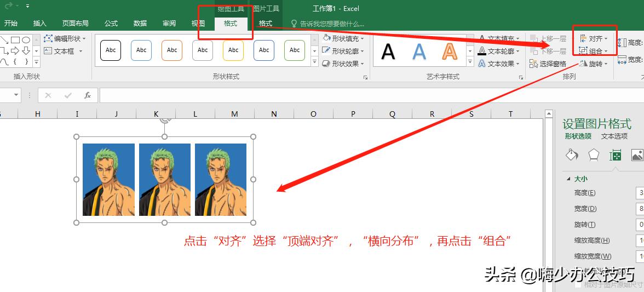Screen dimensions: 644x292
Task: Select the down arrow shape
Action: click(x=26, y=51)
